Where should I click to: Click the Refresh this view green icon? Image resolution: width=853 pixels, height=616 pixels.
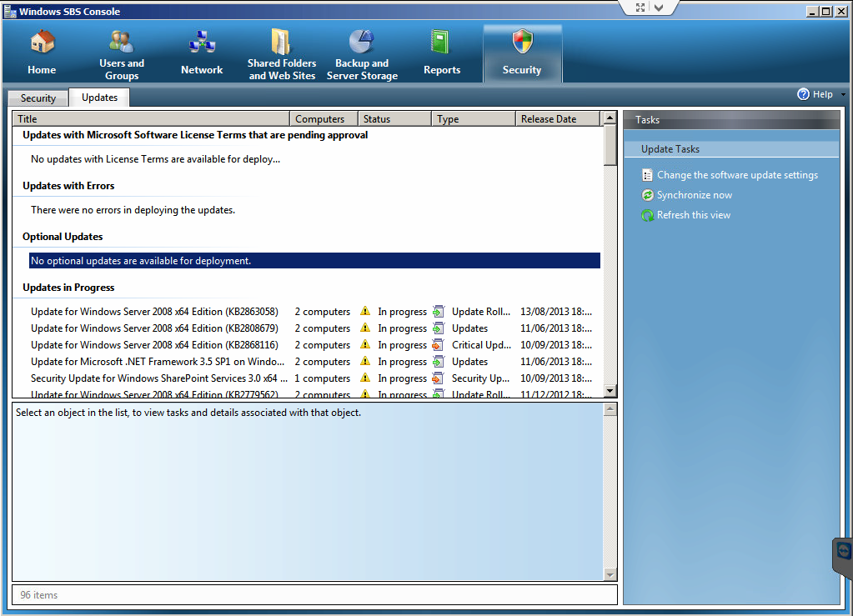click(647, 215)
